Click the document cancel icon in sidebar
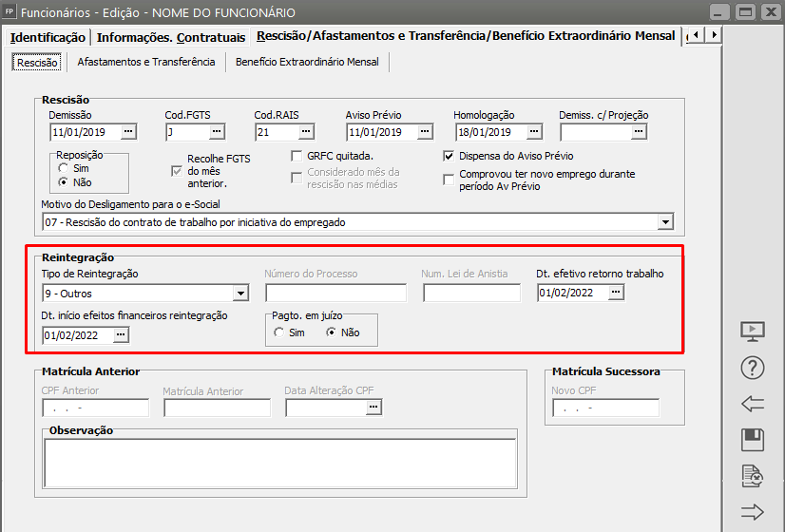The width and height of the screenshot is (785, 532). [752, 476]
